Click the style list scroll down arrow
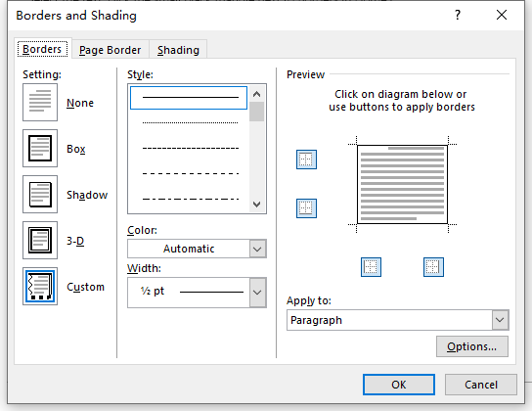Viewport: 532px width, 411px height. click(x=257, y=205)
